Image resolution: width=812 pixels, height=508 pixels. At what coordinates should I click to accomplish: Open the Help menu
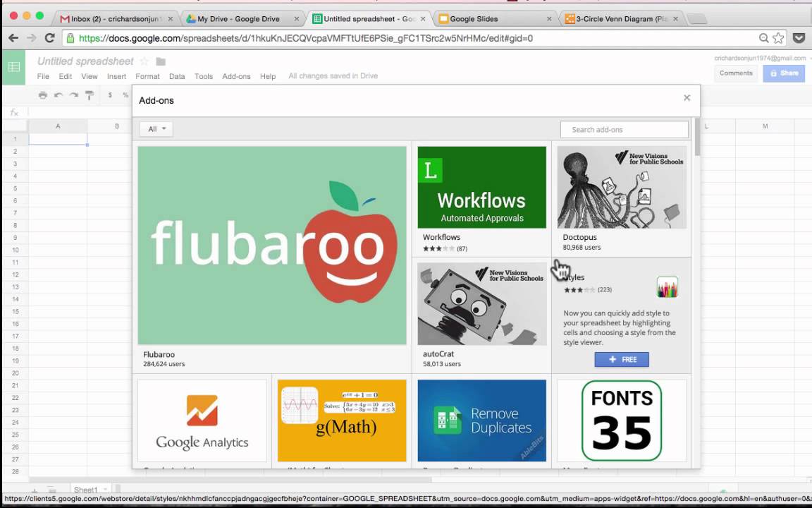click(x=268, y=76)
